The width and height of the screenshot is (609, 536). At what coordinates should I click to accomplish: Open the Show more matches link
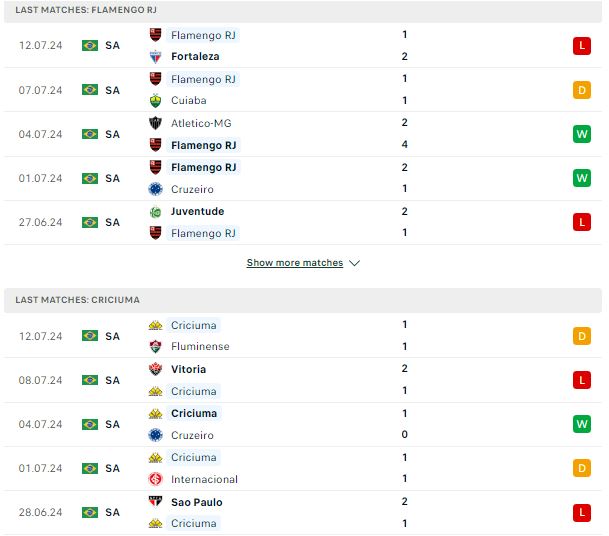(295, 263)
